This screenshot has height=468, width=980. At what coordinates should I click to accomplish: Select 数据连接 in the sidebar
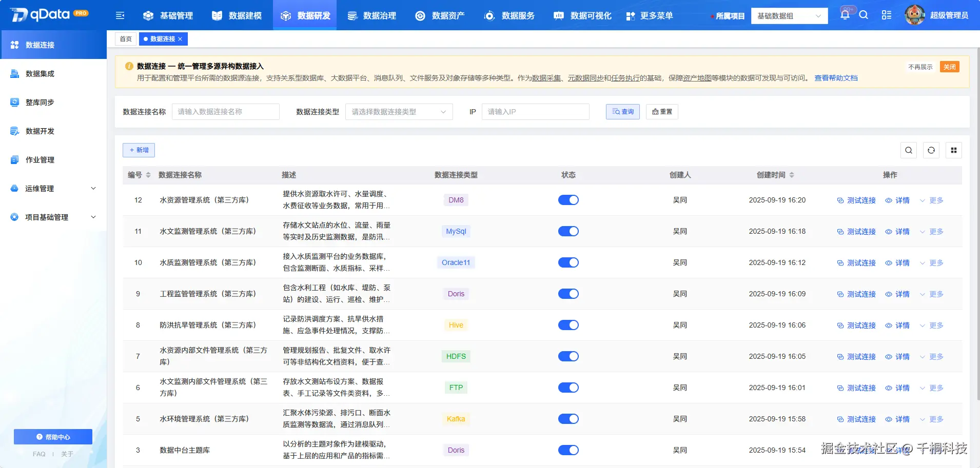click(53, 45)
